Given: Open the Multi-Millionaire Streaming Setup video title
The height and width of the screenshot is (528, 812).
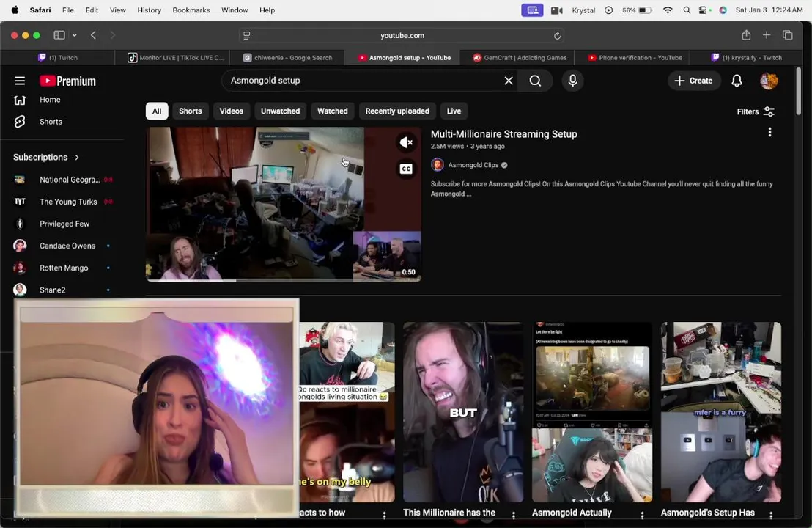Looking at the screenshot, I should coord(503,134).
